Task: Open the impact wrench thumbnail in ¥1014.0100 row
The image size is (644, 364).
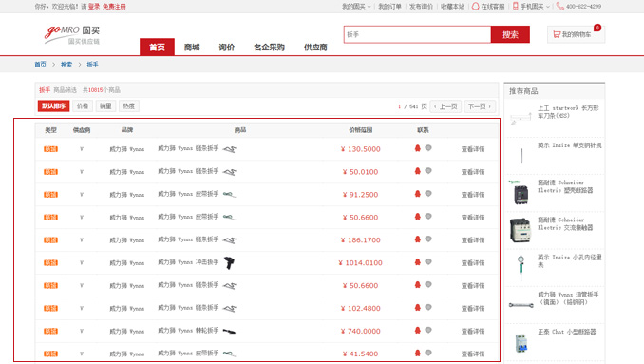Action: (x=229, y=263)
